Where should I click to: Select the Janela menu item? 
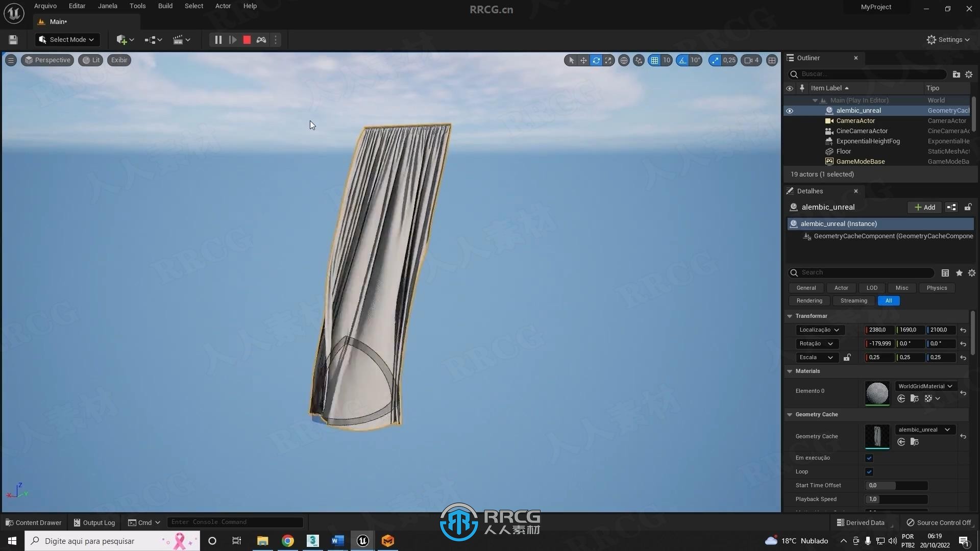pyautogui.click(x=107, y=6)
